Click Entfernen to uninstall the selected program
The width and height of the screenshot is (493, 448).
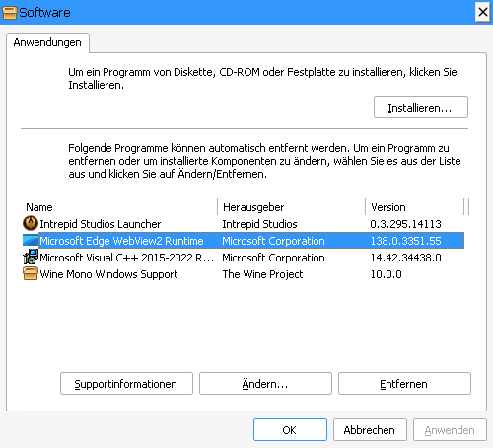404,384
